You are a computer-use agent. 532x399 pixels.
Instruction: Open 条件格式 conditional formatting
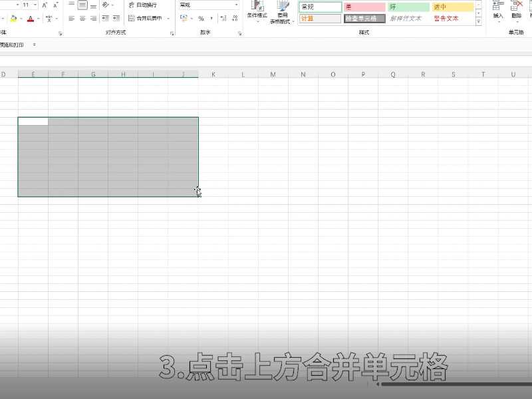[259, 13]
